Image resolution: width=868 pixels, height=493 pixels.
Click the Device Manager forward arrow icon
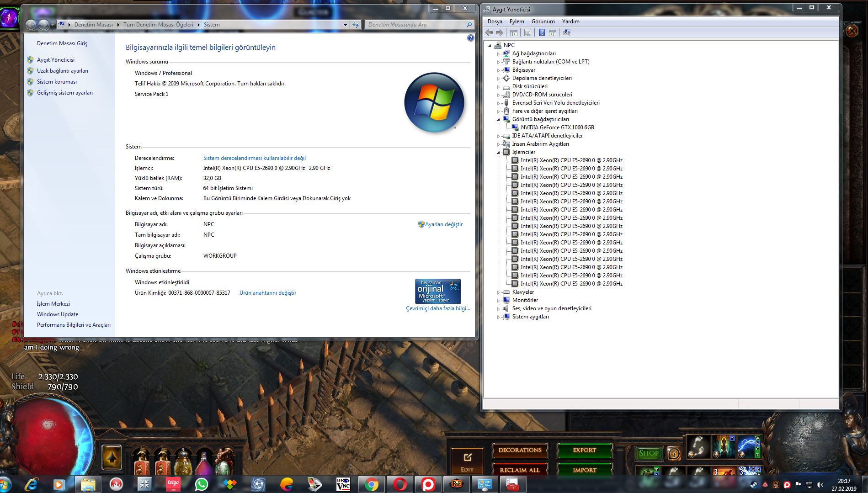coord(500,32)
